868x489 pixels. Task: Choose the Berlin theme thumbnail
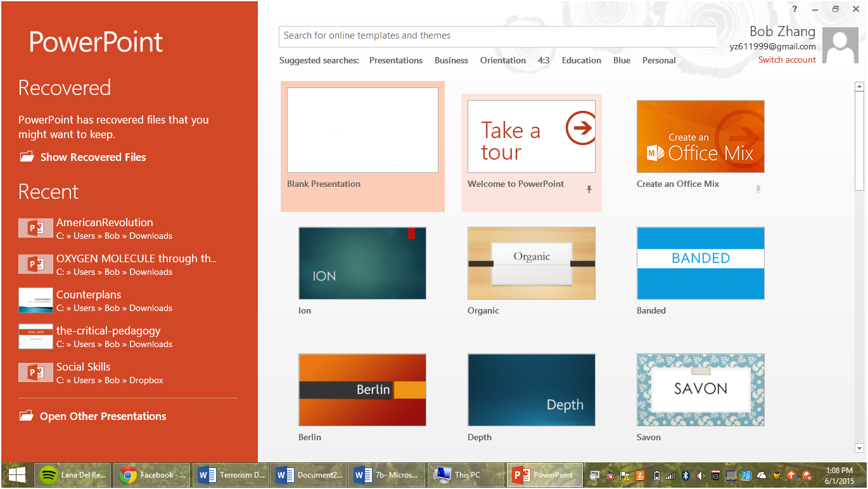click(362, 390)
